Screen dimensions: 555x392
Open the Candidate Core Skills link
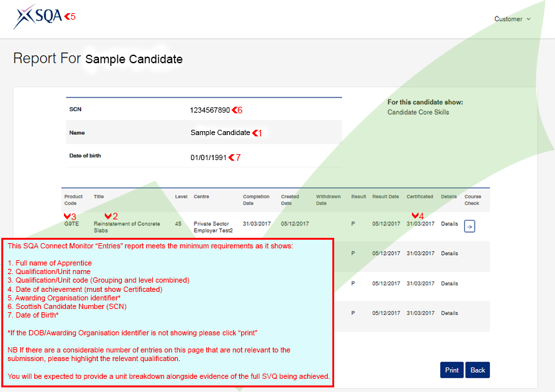[419, 113]
